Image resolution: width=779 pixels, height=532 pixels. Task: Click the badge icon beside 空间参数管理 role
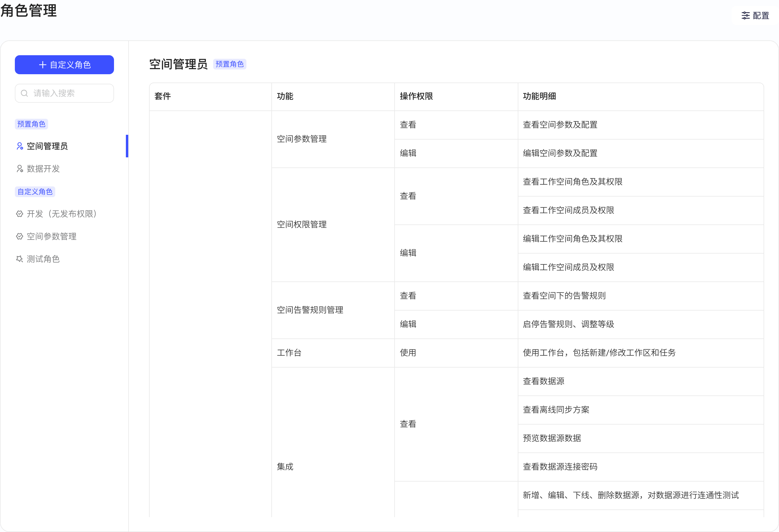pos(20,236)
